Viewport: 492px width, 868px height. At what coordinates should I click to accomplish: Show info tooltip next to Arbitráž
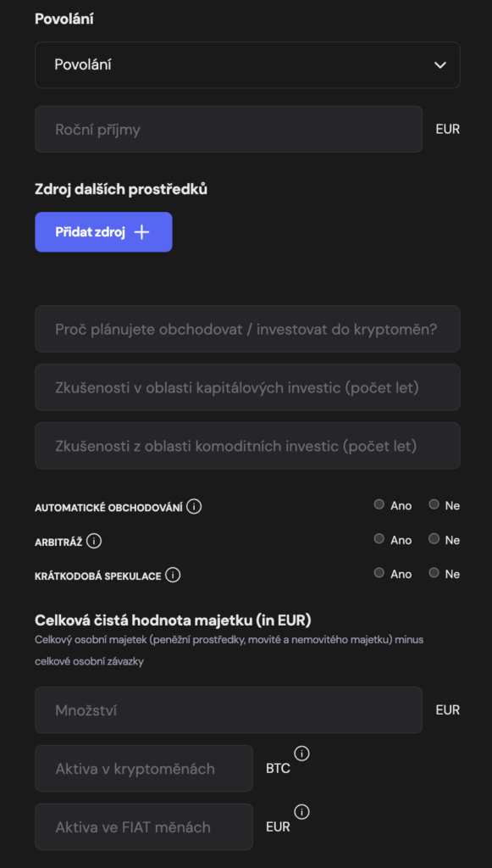pyautogui.click(x=94, y=541)
